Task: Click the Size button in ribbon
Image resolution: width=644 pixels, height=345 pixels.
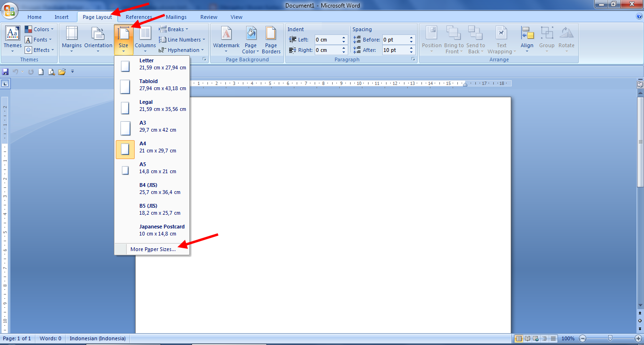Action: click(x=123, y=40)
